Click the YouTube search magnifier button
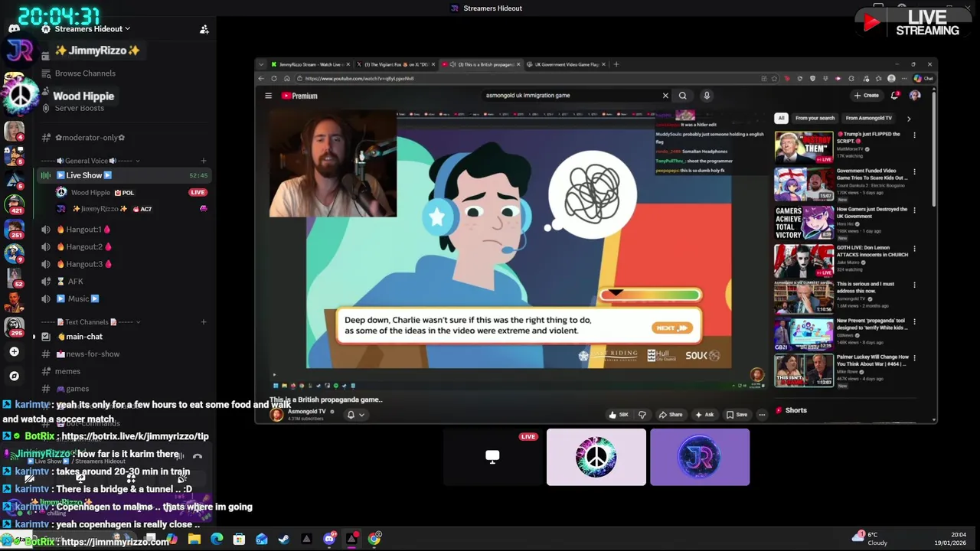This screenshot has width=980, height=551. (683, 96)
